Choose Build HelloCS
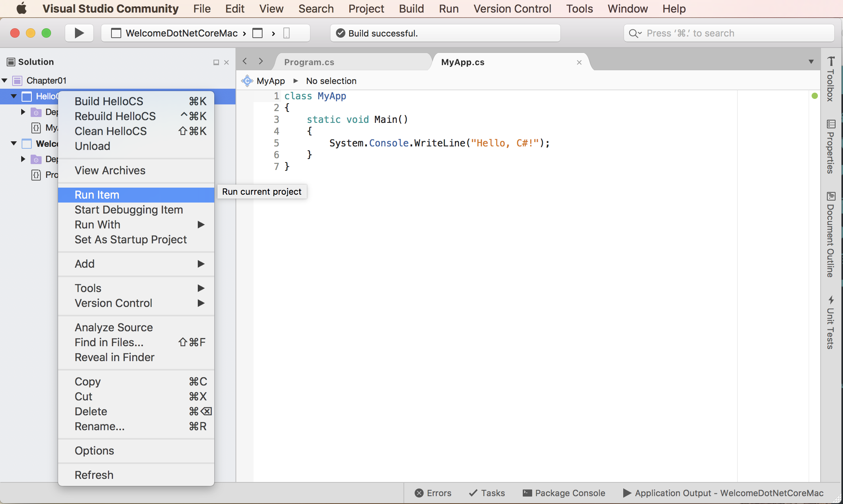 136,101
